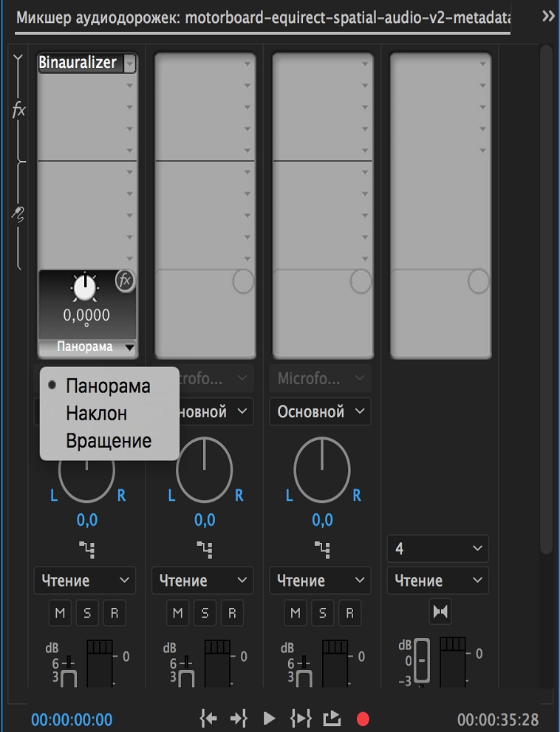
Task: Click the fourth track's meter-only speaker icon
Action: click(x=440, y=611)
